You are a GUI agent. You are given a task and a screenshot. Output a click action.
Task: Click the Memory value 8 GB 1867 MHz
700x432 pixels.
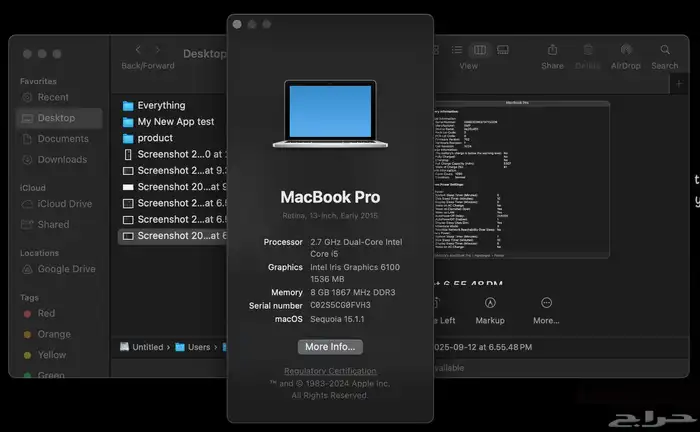tap(353, 292)
